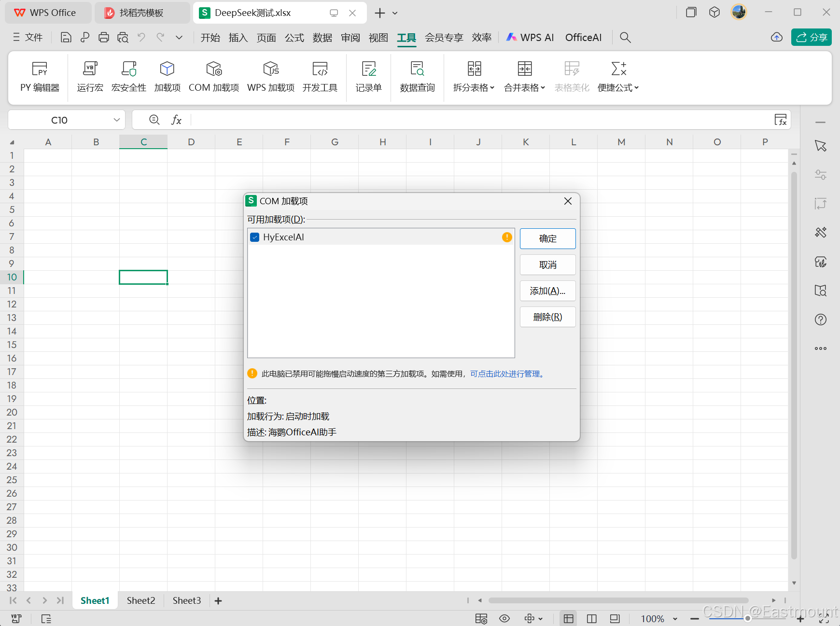Click 取消 in COM add-ins dialog
The height and width of the screenshot is (626, 840).
(x=548, y=264)
